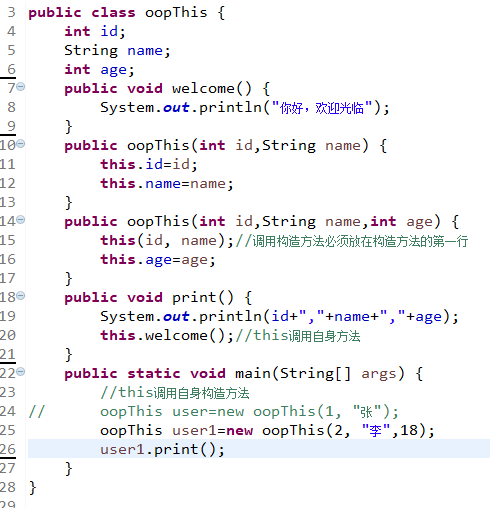Click the class name oopThis in declaration
Screen dimensions: 490x508
click(x=176, y=13)
